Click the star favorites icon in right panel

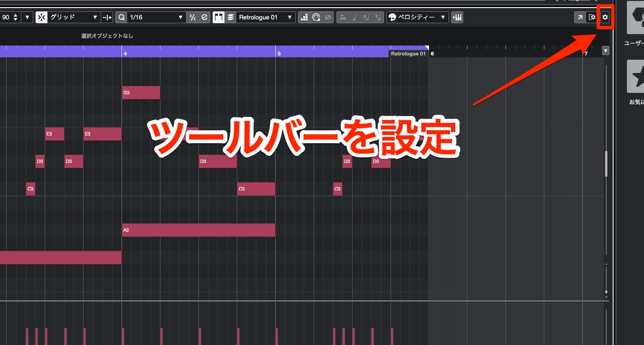635,76
